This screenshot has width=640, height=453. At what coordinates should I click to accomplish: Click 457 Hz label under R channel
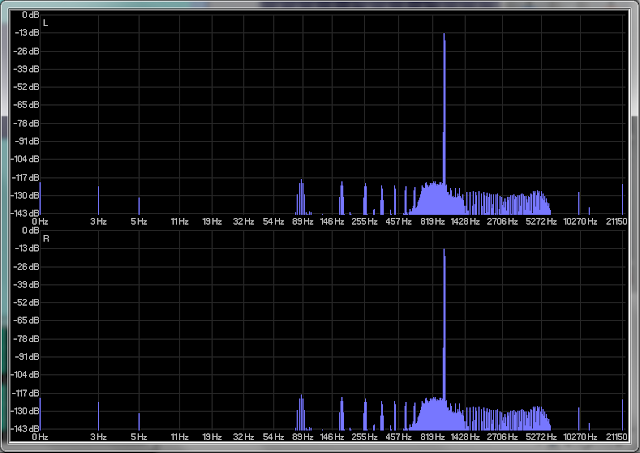[398, 437]
